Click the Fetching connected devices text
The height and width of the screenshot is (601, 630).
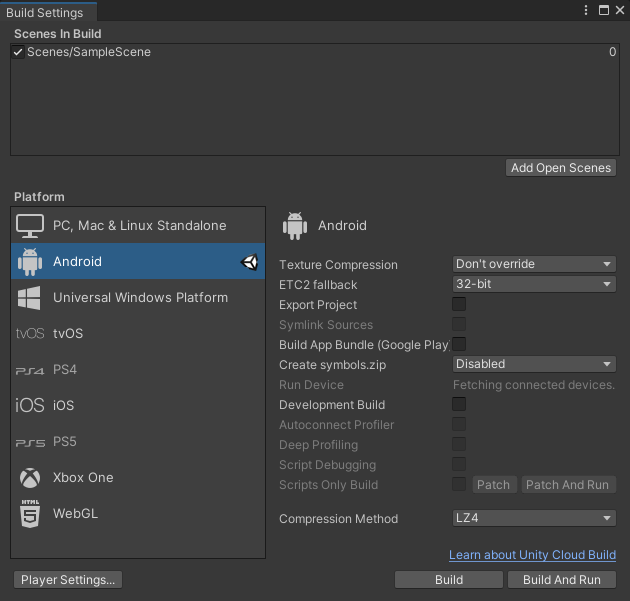pos(534,385)
